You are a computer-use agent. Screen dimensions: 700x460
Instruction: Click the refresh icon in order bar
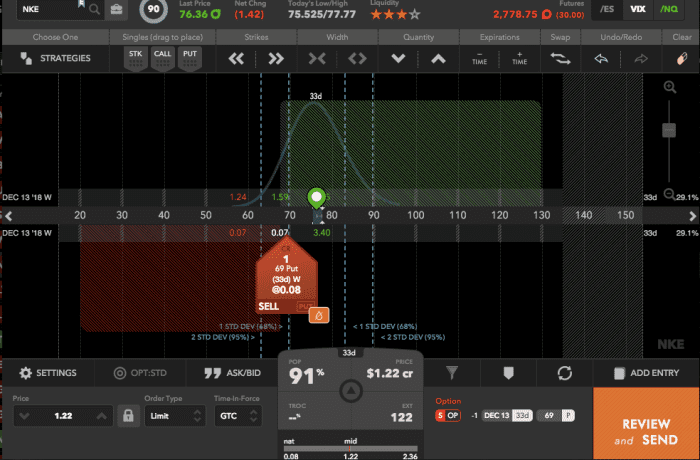(x=564, y=372)
